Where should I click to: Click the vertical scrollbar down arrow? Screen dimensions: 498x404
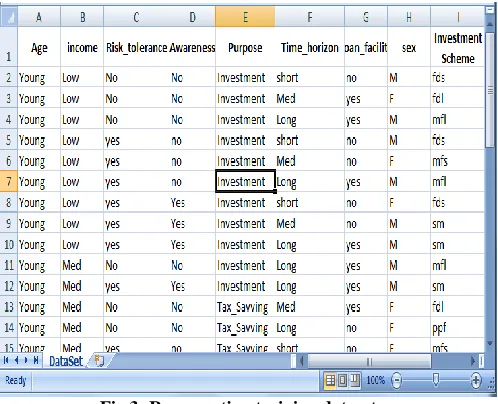490,342
